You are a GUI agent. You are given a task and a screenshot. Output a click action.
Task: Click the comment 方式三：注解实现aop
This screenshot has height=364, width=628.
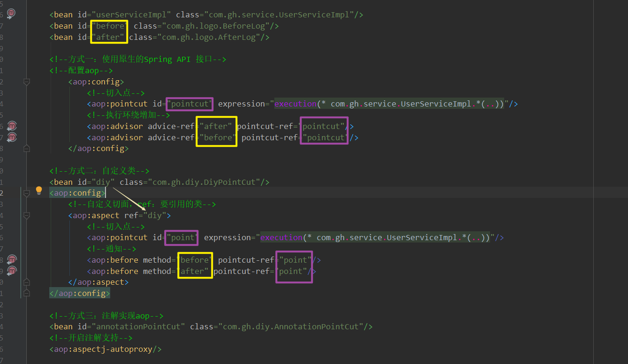coord(106,316)
